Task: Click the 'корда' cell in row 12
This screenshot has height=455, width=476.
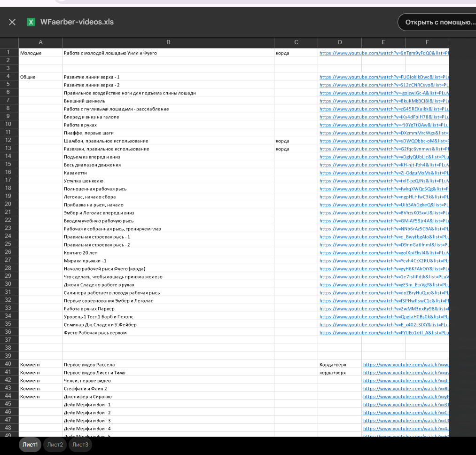Action: (296, 141)
